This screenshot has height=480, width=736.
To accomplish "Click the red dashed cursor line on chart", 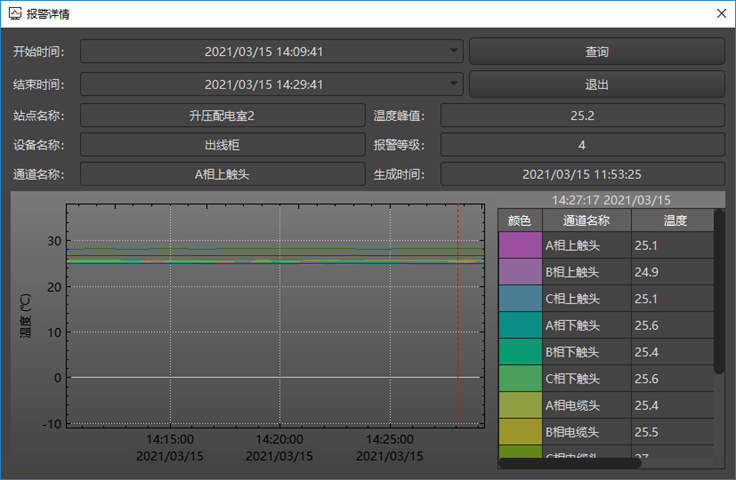I will pos(458,320).
